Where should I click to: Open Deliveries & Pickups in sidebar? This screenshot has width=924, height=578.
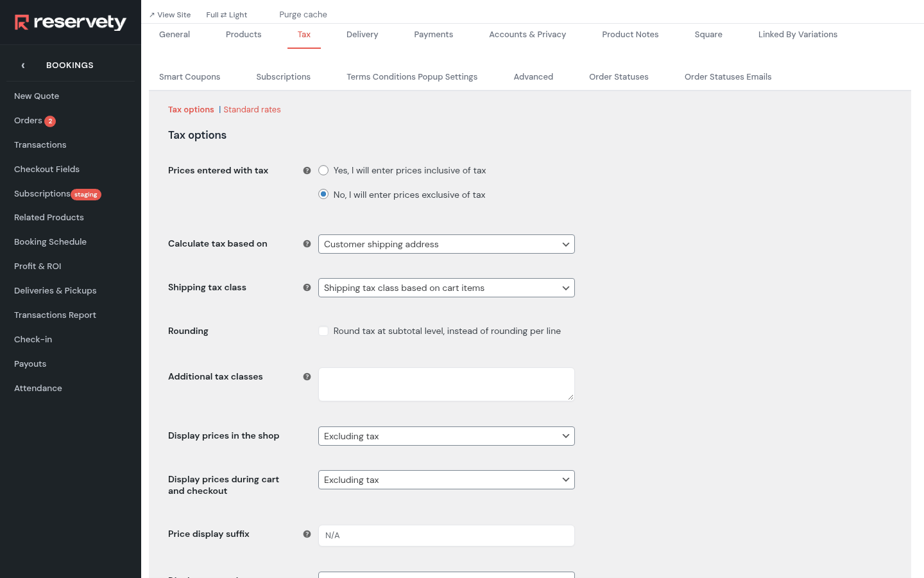click(x=55, y=291)
